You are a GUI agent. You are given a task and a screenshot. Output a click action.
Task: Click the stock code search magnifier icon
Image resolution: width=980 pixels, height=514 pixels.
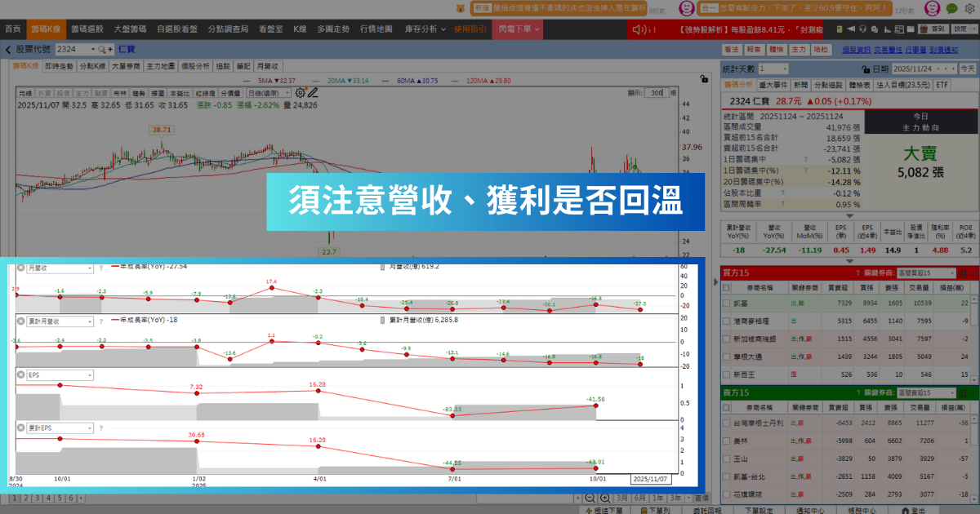(x=100, y=49)
